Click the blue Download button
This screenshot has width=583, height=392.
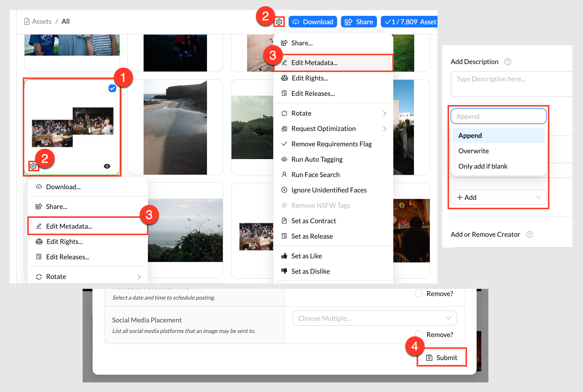pos(313,22)
